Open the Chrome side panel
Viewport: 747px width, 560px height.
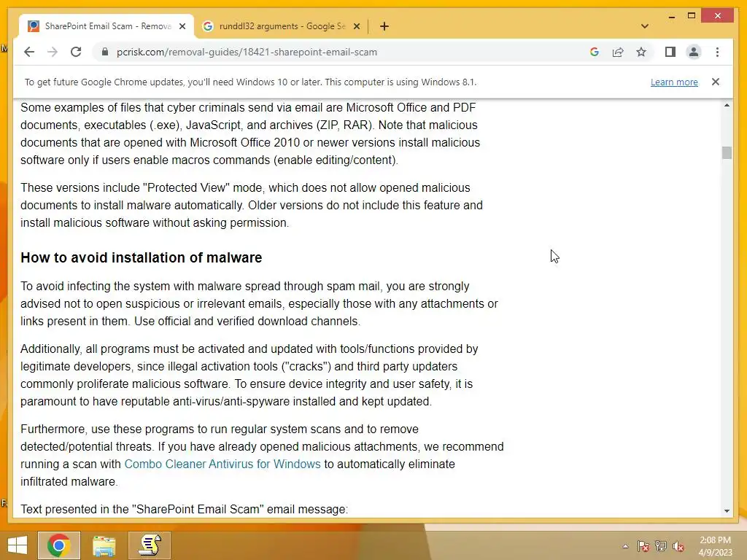pyautogui.click(x=670, y=52)
